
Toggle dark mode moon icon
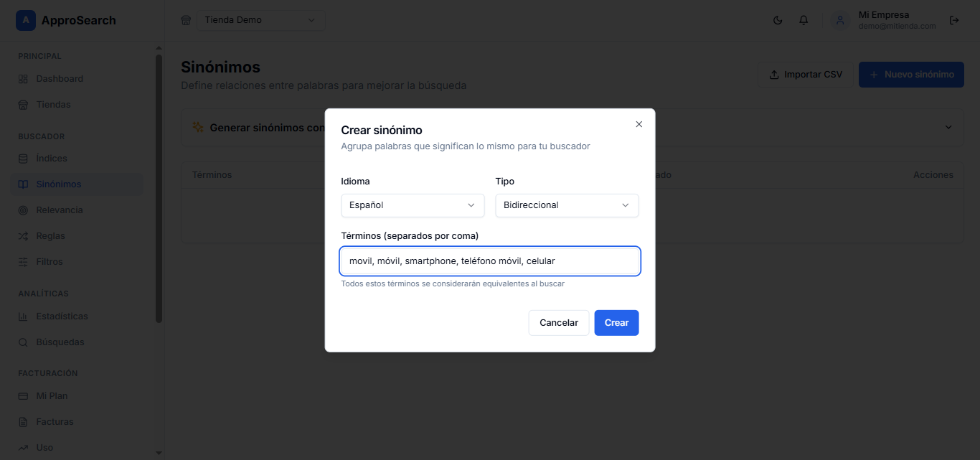click(x=778, y=20)
